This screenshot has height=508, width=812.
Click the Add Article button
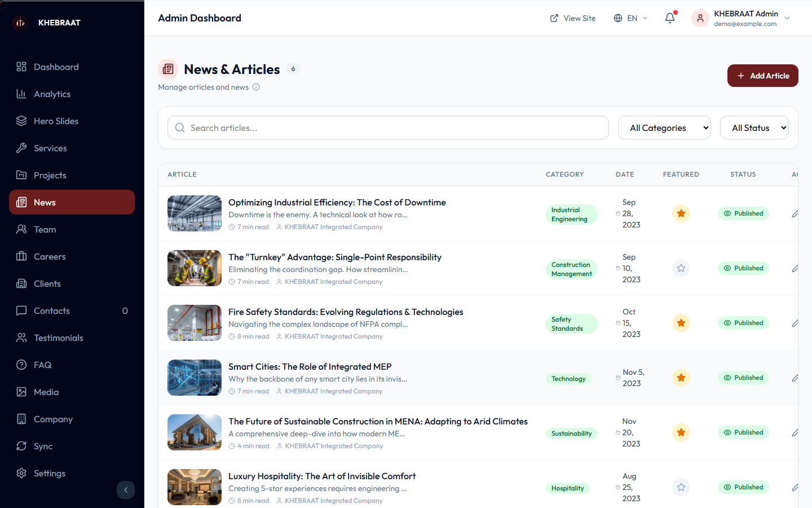(762, 76)
